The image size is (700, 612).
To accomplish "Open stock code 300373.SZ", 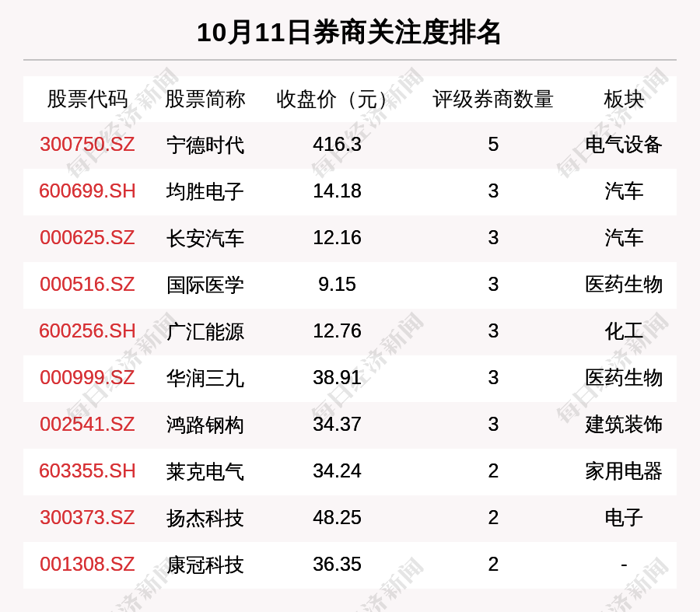I will pyautogui.click(x=87, y=518).
